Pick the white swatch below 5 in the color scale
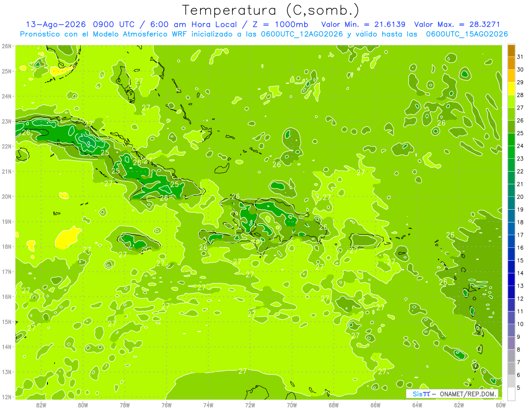 pyautogui.click(x=511, y=394)
